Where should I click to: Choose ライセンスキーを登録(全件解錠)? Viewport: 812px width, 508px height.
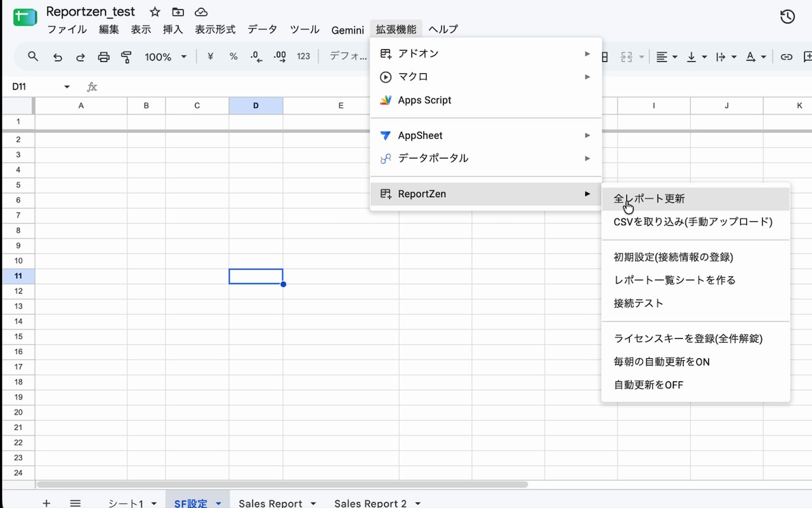(x=696, y=339)
